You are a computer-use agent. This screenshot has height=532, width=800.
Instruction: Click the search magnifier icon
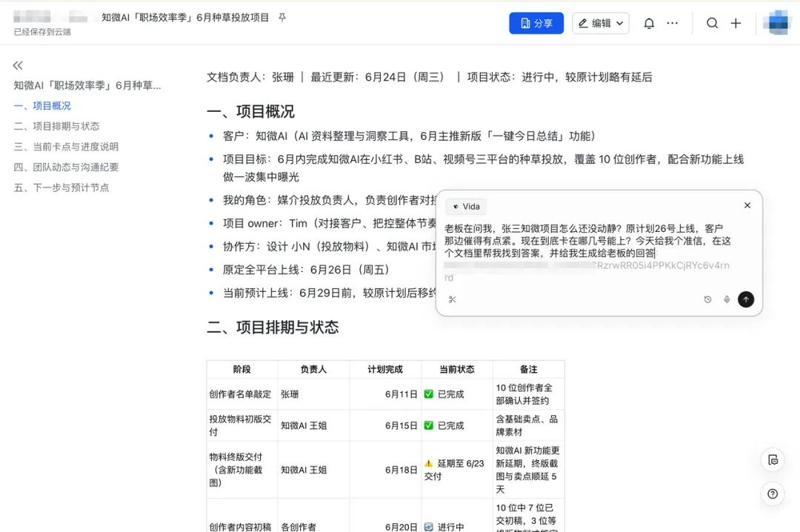[x=712, y=23]
